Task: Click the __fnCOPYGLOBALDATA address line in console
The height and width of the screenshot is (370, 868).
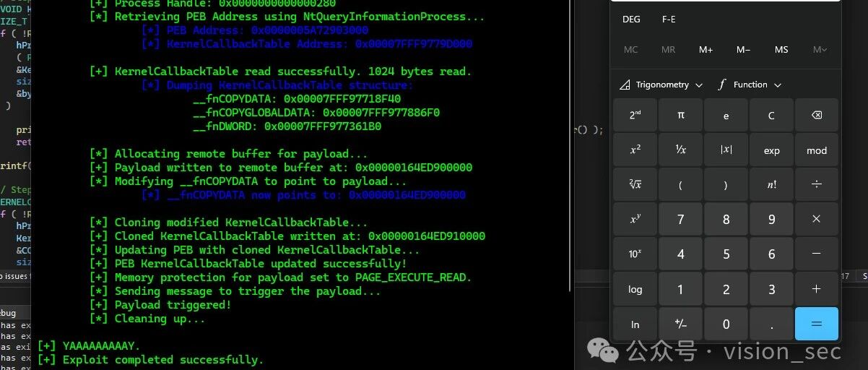Action: tap(316, 113)
